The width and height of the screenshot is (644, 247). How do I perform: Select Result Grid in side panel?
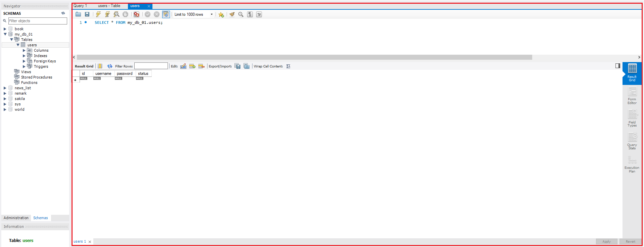pos(632,73)
